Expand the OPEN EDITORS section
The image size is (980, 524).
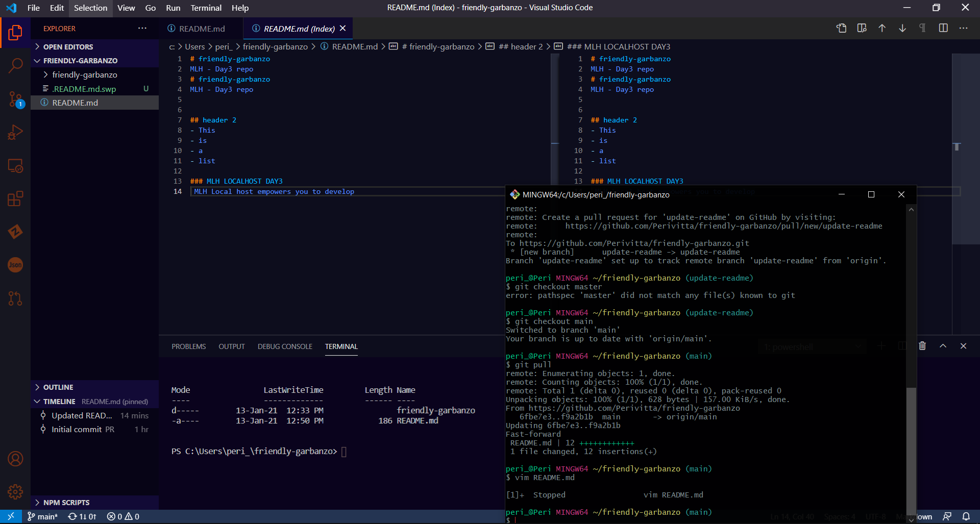(68, 47)
